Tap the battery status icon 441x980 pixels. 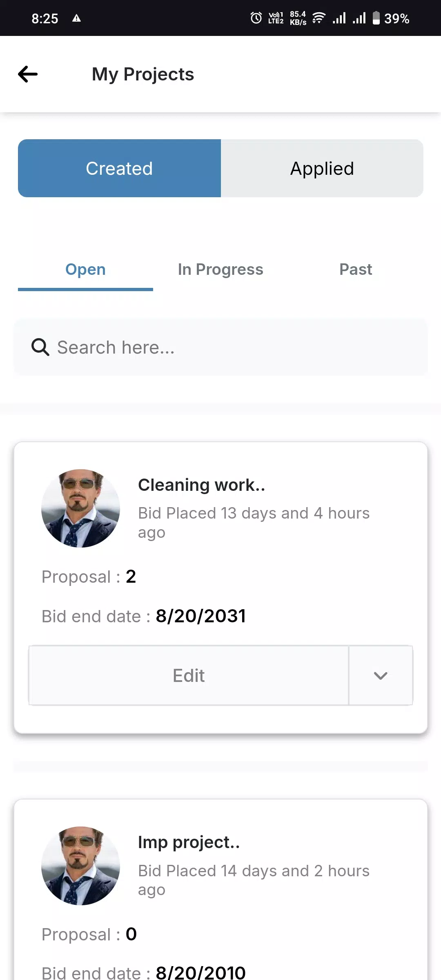pyautogui.click(x=376, y=18)
